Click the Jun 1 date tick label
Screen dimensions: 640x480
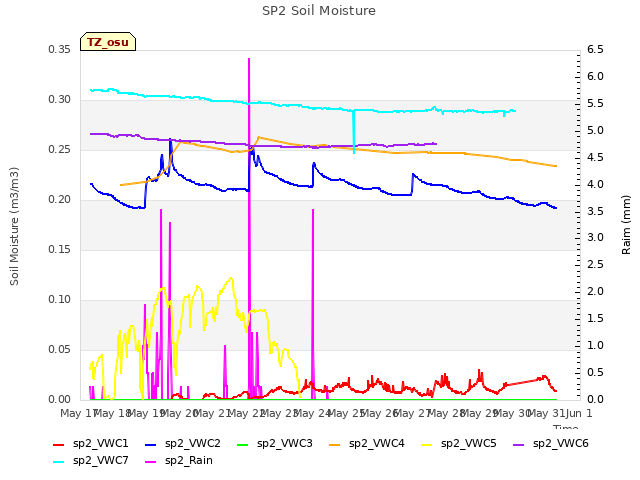[578, 413]
